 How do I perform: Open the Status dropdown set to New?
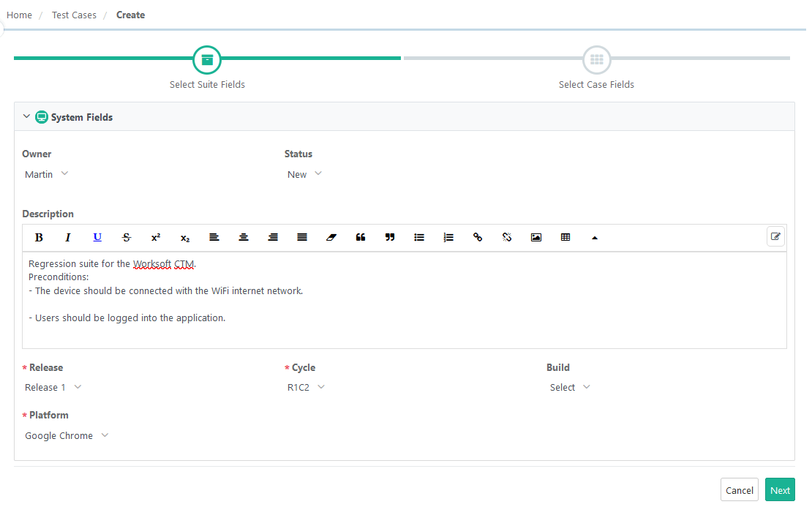(304, 174)
